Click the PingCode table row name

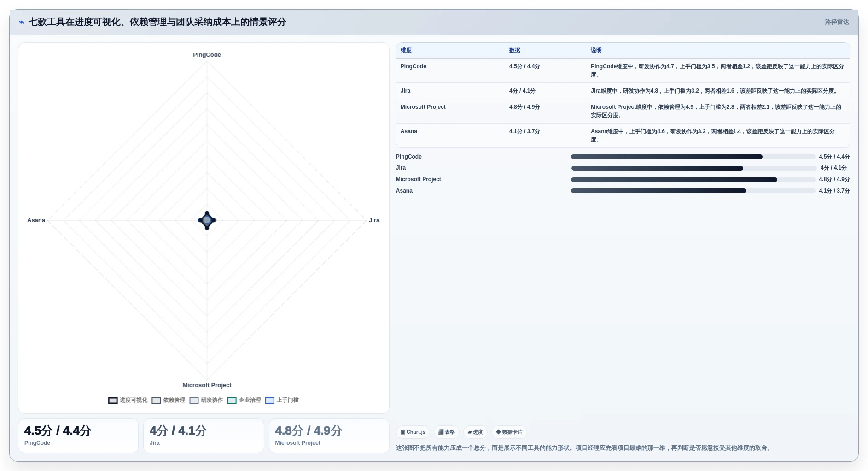pos(414,66)
